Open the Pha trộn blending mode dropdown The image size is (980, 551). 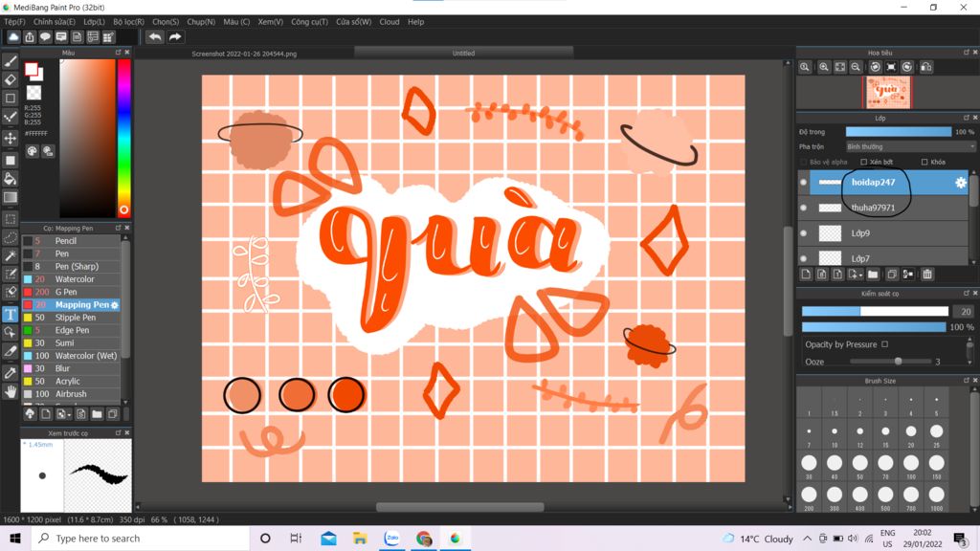(x=911, y=146)
